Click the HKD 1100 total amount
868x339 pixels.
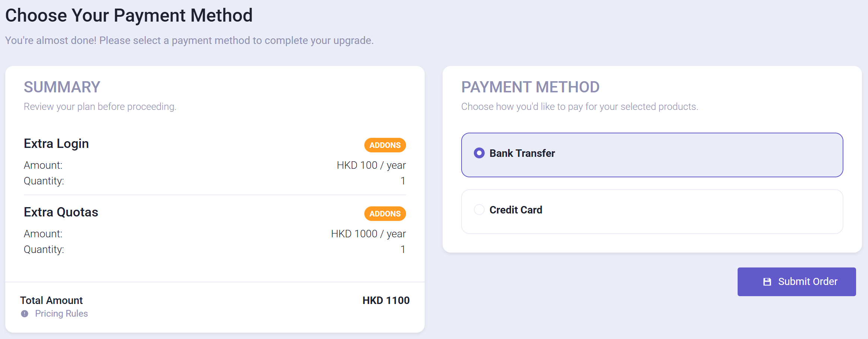[386, 301]
